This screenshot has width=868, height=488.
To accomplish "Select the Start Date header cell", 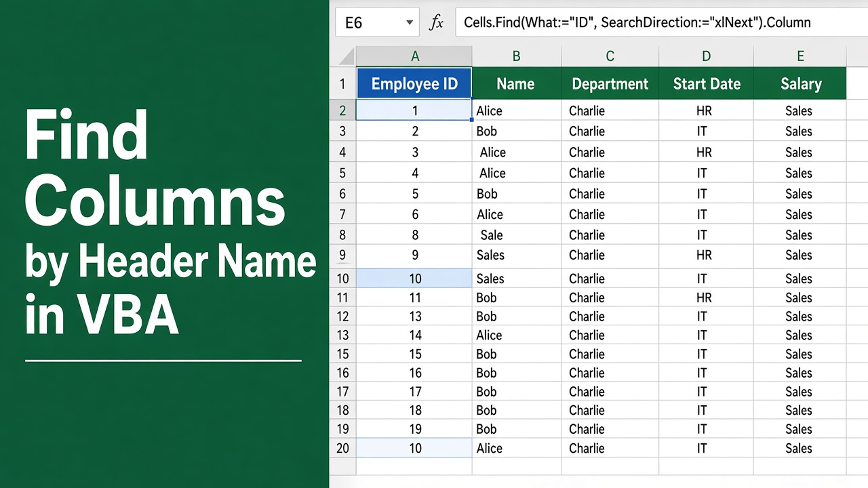I will (x=706, y=83).
